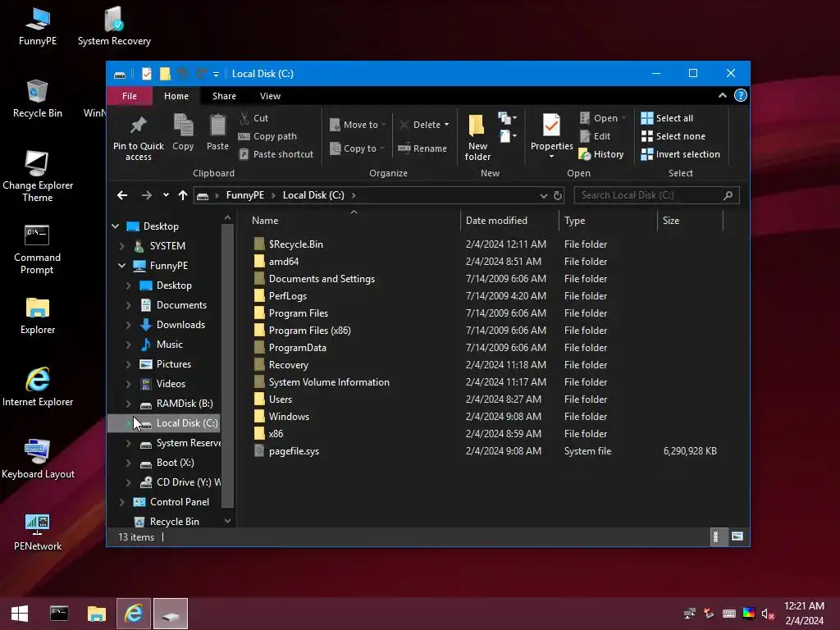
Task: Refresh the Local Disk (C:) address bar
Action: [558, 195]
